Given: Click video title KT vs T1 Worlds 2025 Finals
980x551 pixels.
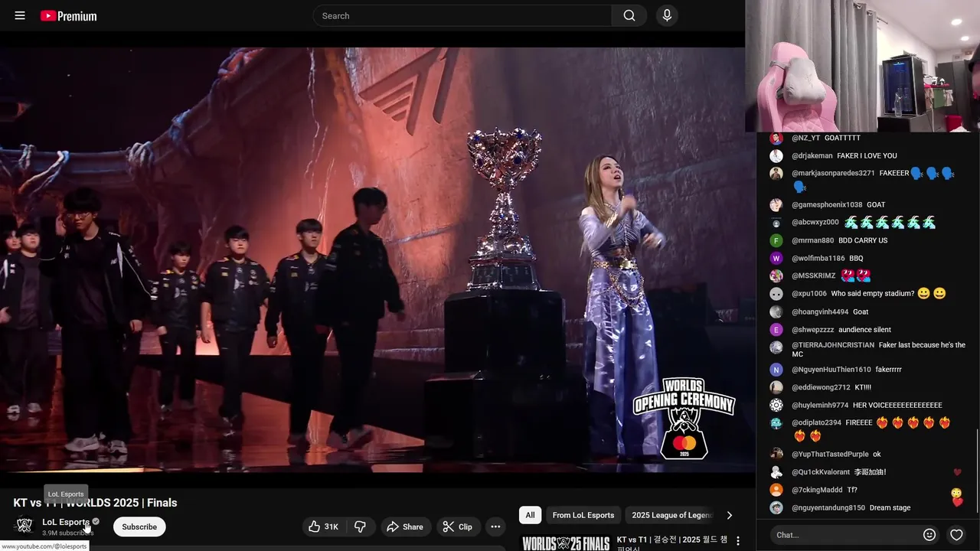Looking at the screenshot, I should click(95, 503).
